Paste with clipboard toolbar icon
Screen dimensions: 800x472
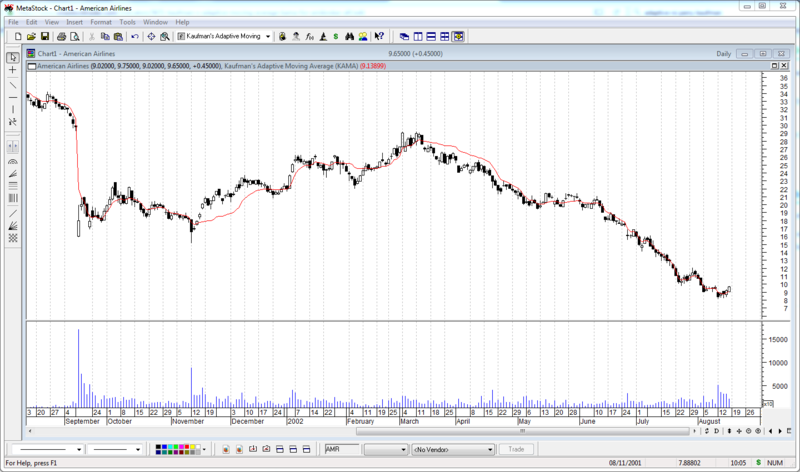[x=118, y=36]
